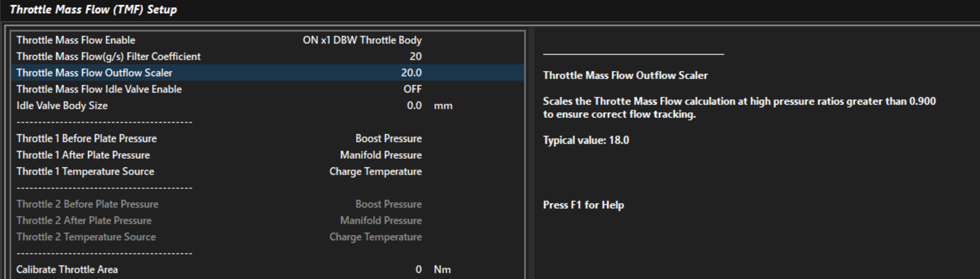The width and height of the screenshot is (980, 279).
Task: Click the Press F1 for Help text
Action: 583,205
